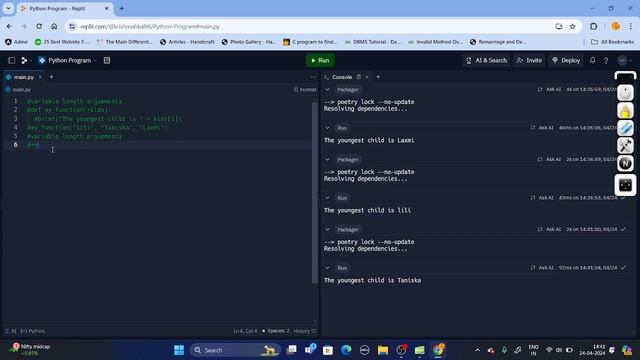The height and width of the screenshot is (360, 640).
Task: Select the blue pen tool in floating toolbar
Action: coord(625,128)
